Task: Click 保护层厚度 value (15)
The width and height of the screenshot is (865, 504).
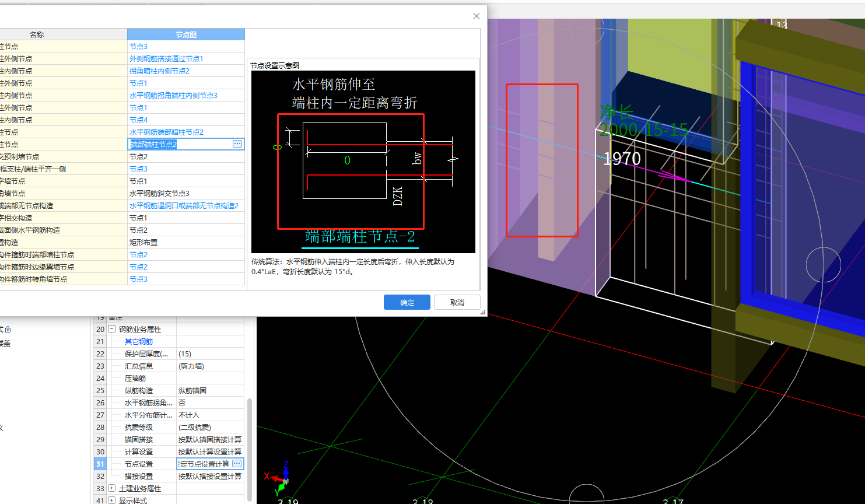Action: (x=210, y=354)
